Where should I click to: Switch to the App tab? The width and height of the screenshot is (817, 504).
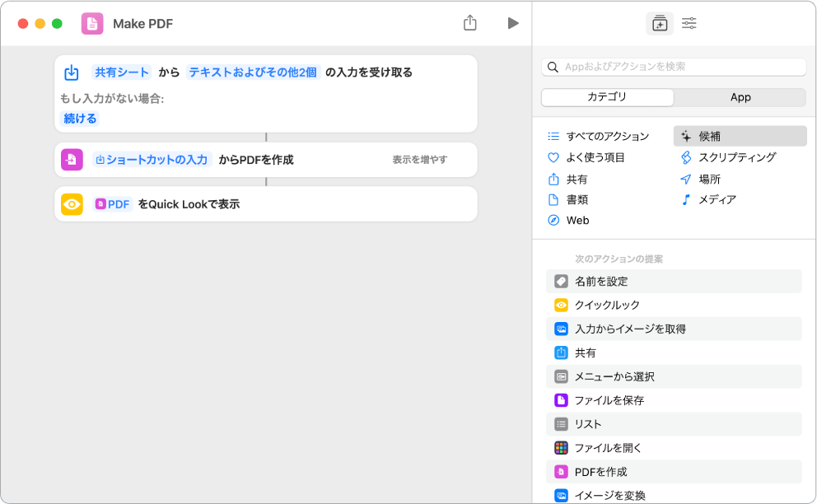coord(740,97)
